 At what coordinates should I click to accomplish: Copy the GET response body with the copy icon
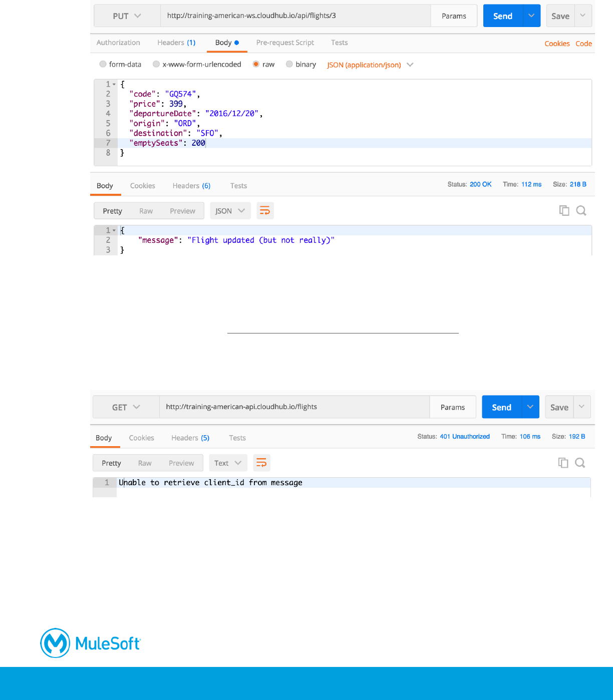(563, 463)
